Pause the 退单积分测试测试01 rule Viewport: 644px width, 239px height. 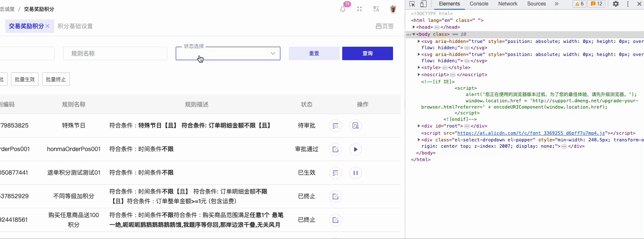pyautogui.click(x=356, y=173)
